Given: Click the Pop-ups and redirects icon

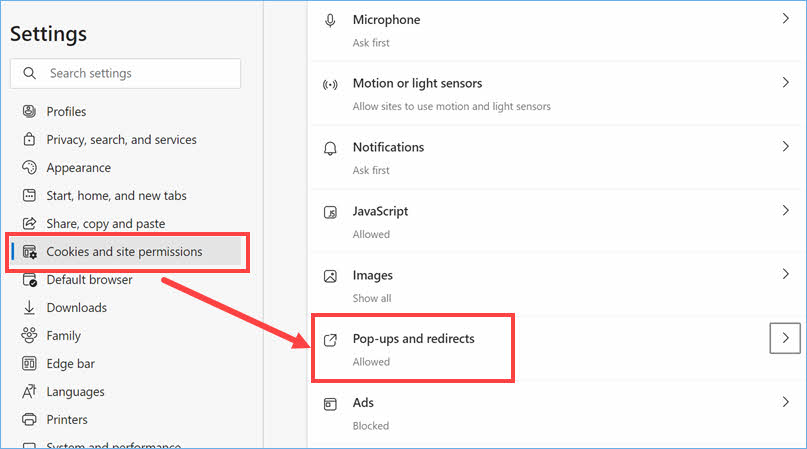Looking at the screenshot, I should click(330, 340).
